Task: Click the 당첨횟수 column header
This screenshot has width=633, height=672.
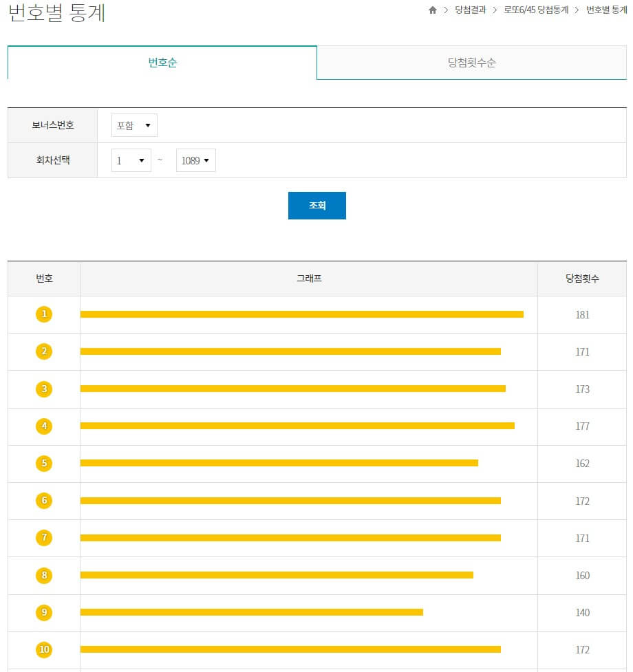Action: 582,279
